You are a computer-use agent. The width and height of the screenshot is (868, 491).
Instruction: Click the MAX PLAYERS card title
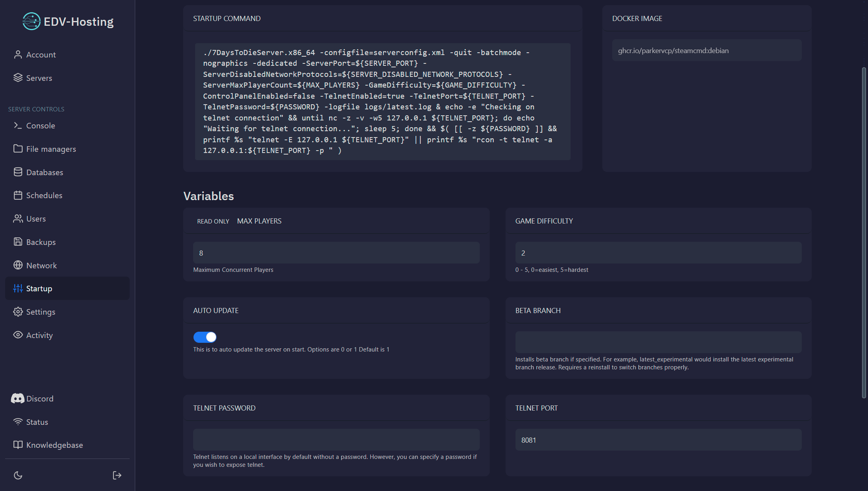[x=259, y=221]
